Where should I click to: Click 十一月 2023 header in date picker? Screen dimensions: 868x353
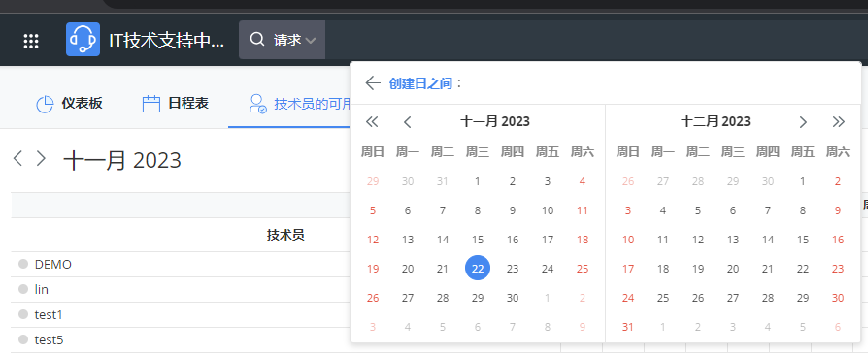click(495, 122)
